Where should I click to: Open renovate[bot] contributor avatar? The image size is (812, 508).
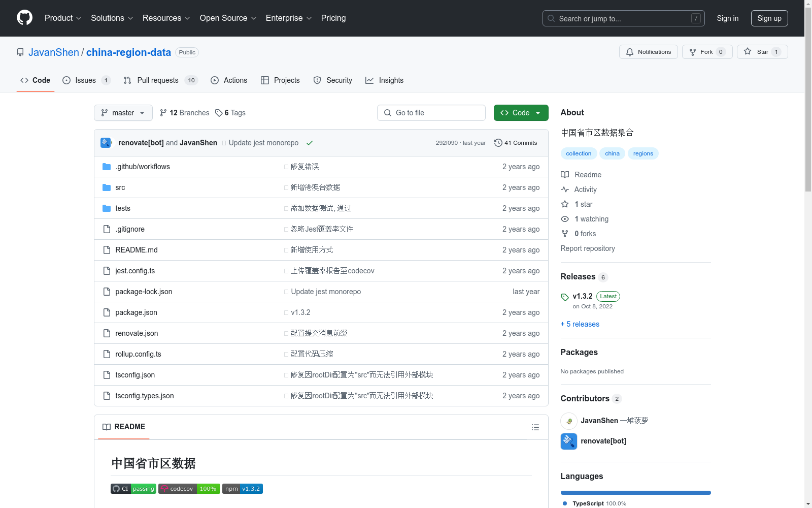(x=569, y=441)
